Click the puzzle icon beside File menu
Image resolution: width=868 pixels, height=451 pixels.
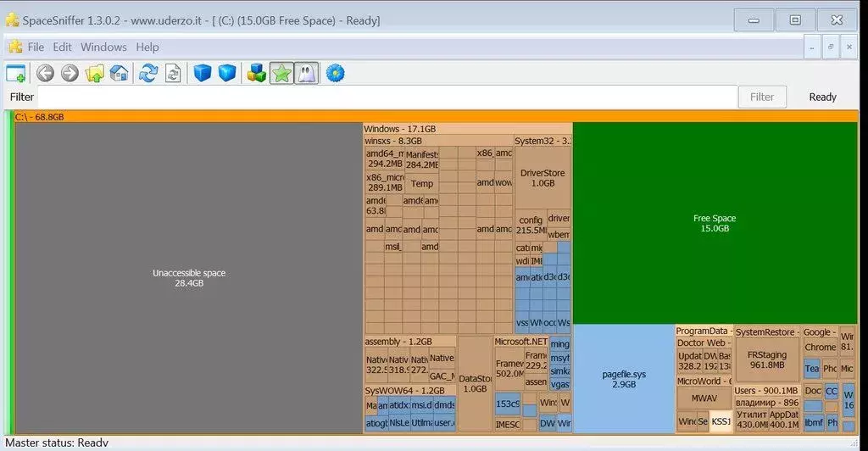click(15, 47)
